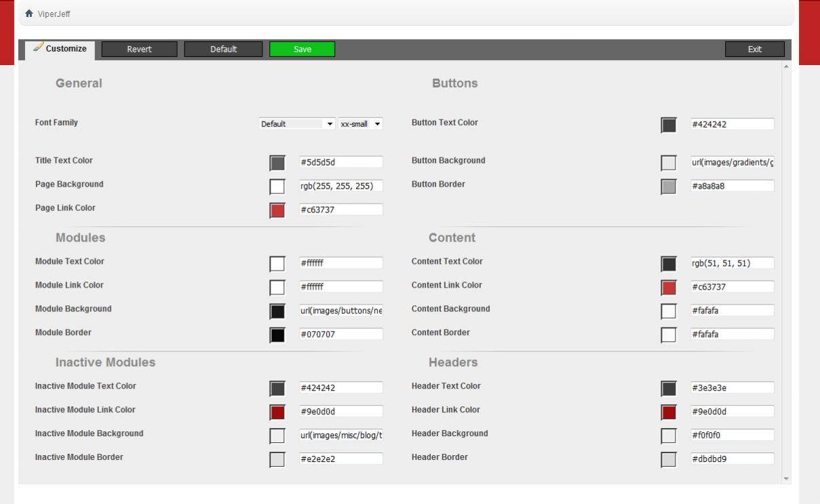
Task: Click the Button Background url field
Action: (732, 162)
